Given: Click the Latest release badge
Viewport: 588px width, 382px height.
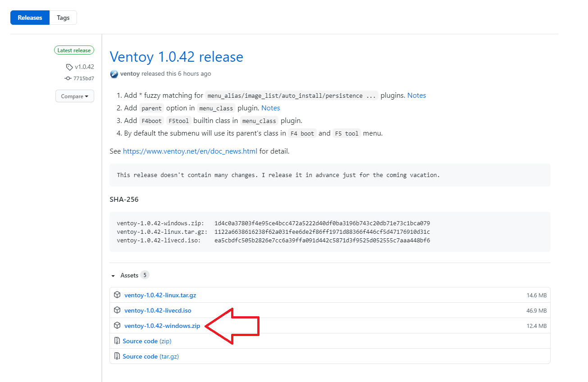Looking at the screenshot, I should click(x=74, y=50).
